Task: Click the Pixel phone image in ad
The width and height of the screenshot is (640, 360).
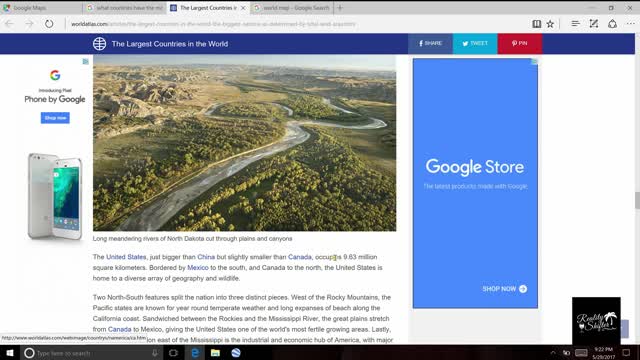Action: (x=55, y=196)
